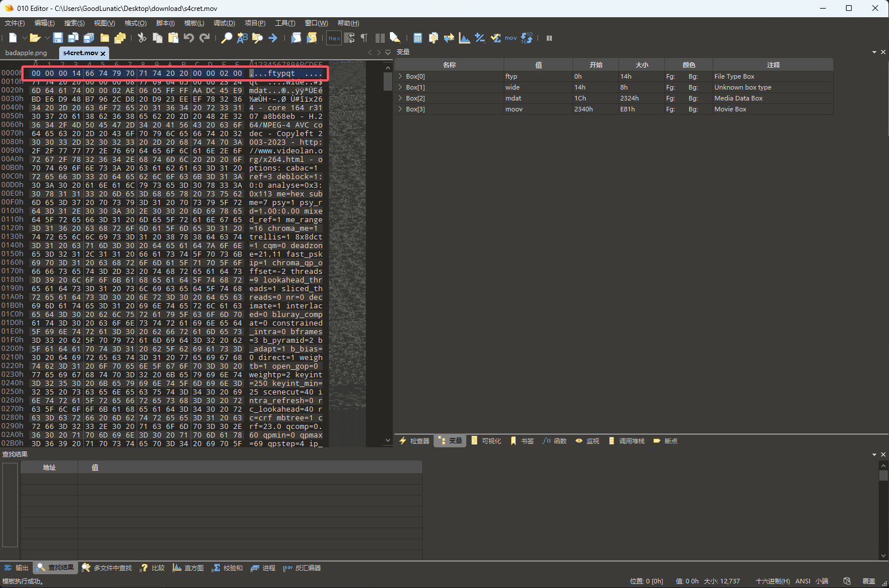
Task: Expand the Box[0] ftyp row
Action: click(x=400, y=76)
